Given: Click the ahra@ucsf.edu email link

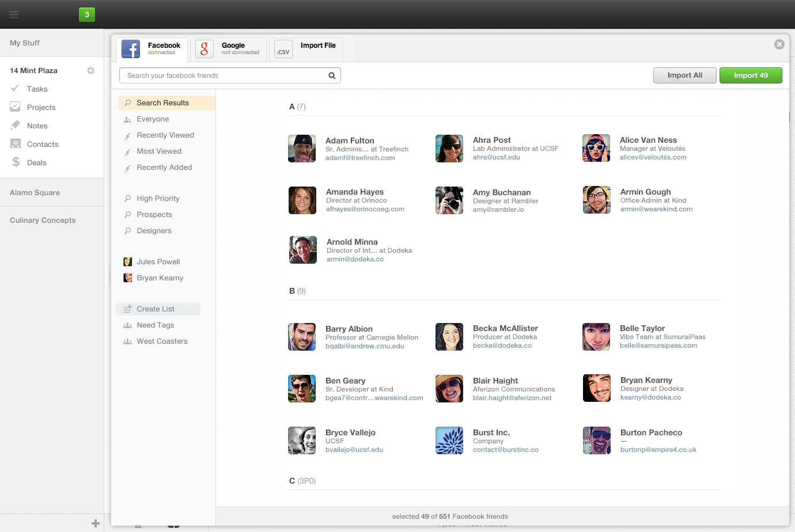Looking at the screenshot, I should coord(497,157).
